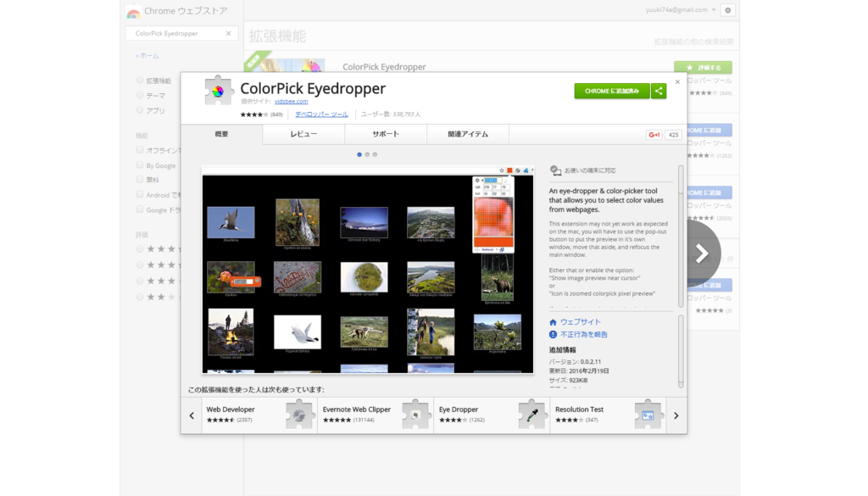Click the 425 count next to G+1
This screenshot has width=868, height=496.
pyautogui.click(x=673, y=135)
